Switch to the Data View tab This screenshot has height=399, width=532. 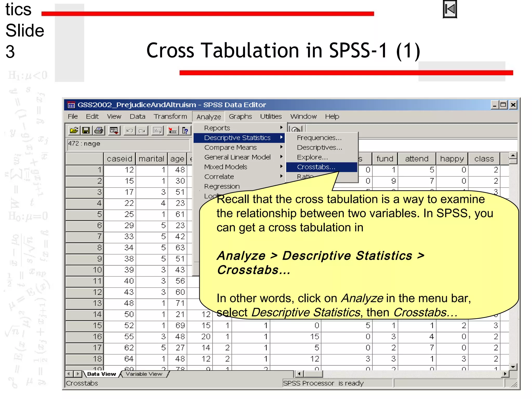point(101,374)
